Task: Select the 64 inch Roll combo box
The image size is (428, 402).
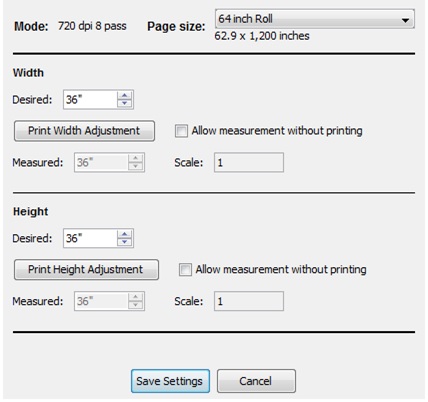Action: 315,19
